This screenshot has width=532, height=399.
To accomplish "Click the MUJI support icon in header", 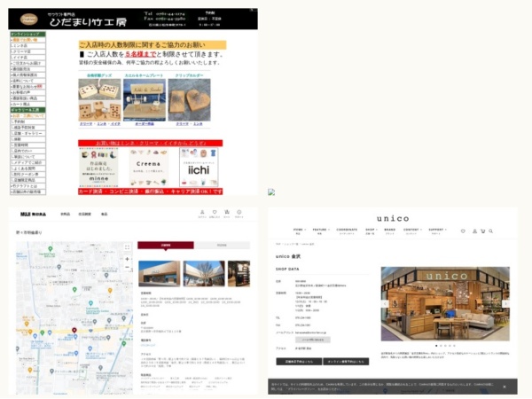I will pos(239,213).
